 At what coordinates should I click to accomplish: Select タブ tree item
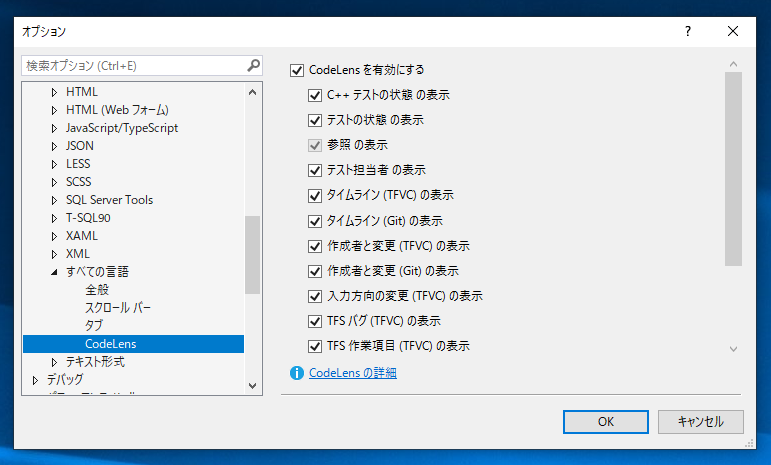pyautogui.click(x=94, y=325)
